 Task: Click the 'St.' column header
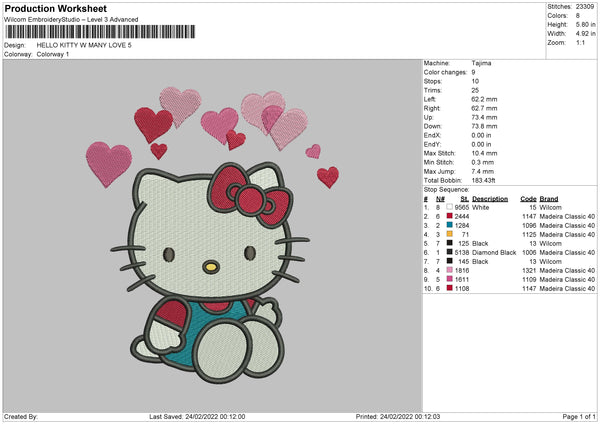click(x=465, y=199)
